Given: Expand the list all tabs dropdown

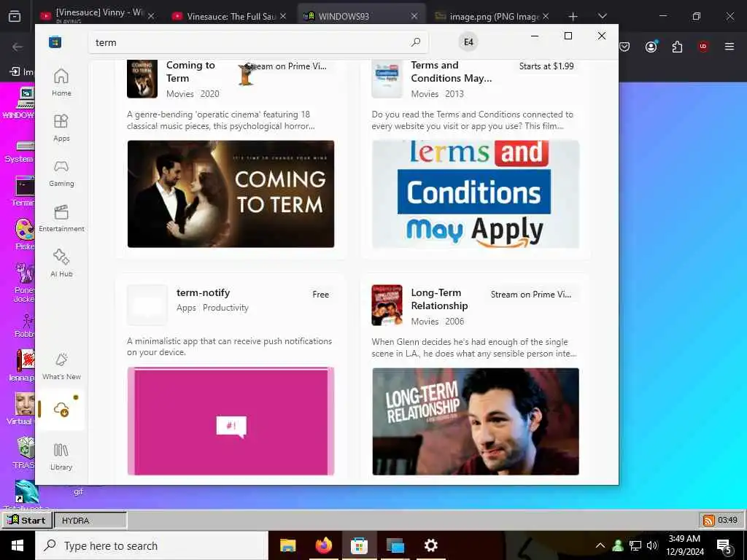Looking at the screenshot, I should (x=603, y=16).
